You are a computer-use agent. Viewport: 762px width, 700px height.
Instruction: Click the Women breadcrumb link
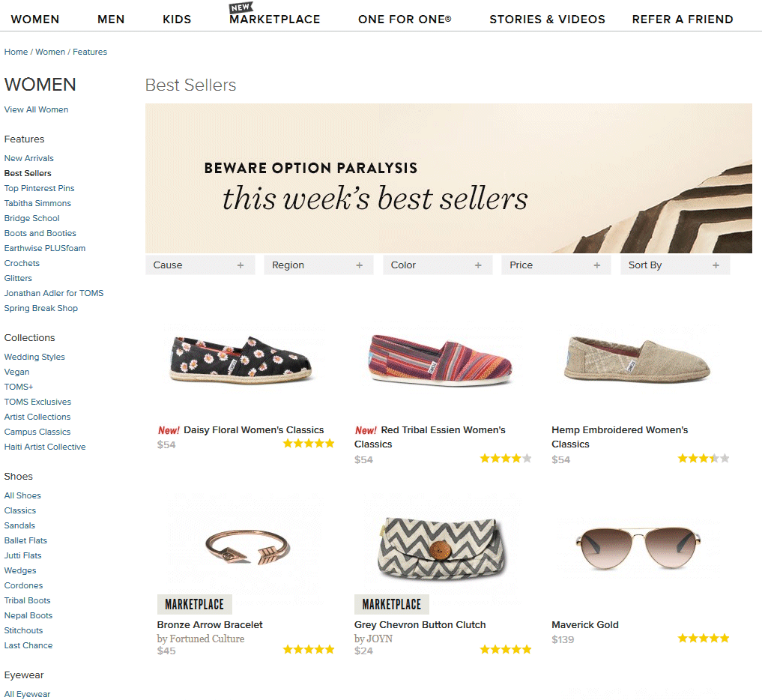click(x=50, y=52)
